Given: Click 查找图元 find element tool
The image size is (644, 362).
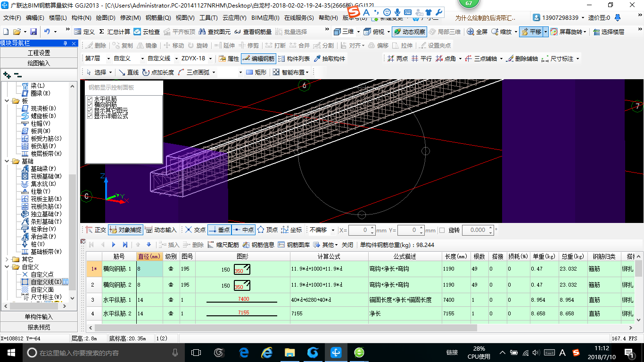Looking at the screenshot, I should (x=215, y=32).
